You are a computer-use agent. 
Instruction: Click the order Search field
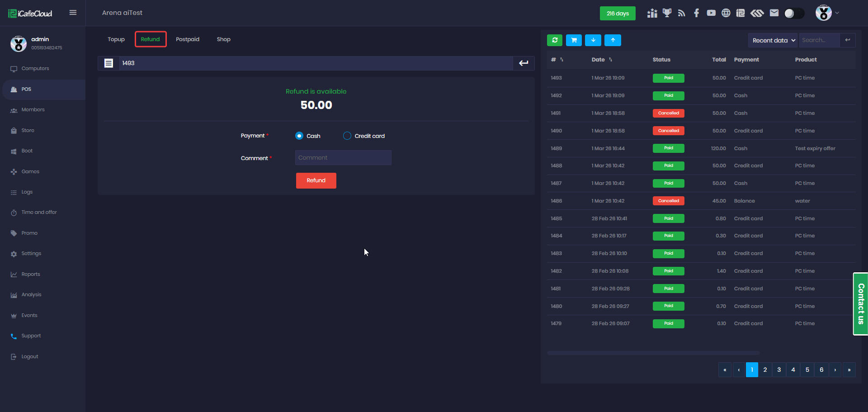pos(819,40)
